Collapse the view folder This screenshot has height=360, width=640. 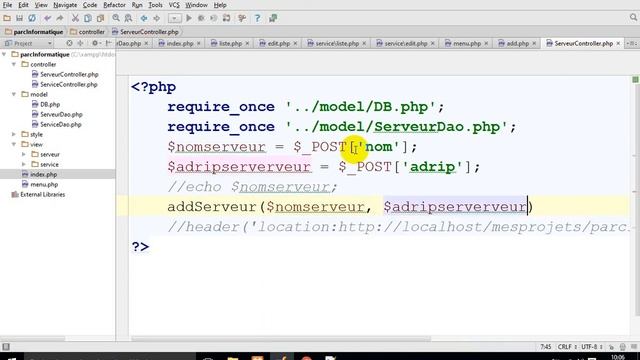14,144
